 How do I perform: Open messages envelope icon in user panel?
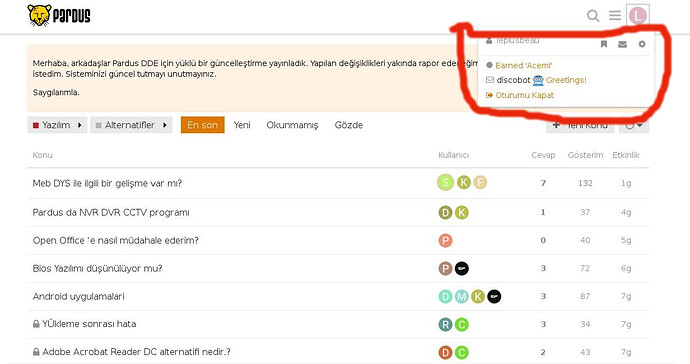tap(622, 44)
